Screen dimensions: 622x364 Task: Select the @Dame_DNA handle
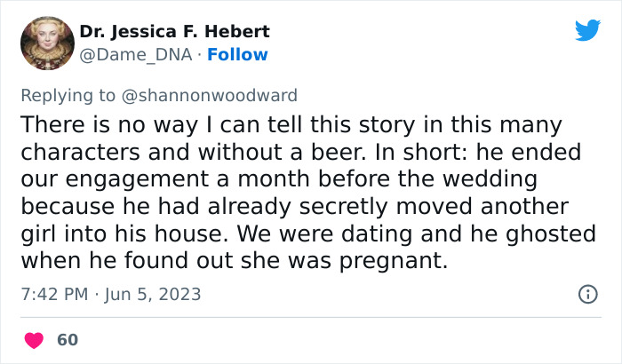click(137, 55)
